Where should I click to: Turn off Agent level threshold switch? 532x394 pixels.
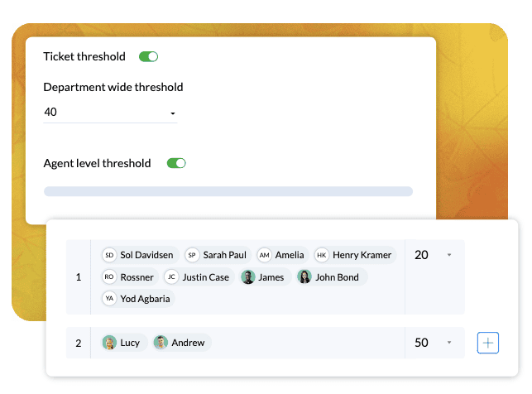(x=176, y=163)
